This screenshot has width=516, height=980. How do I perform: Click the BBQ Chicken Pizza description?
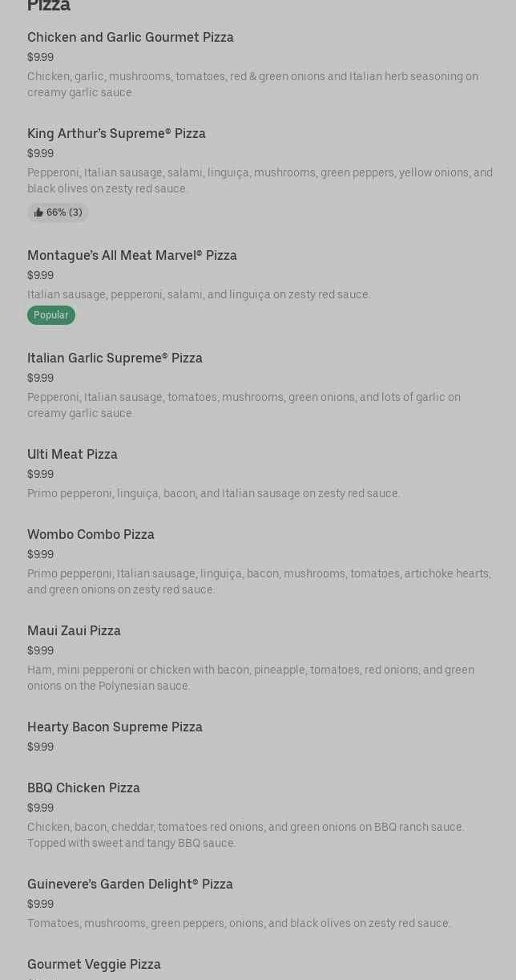(x=245, y=835)
